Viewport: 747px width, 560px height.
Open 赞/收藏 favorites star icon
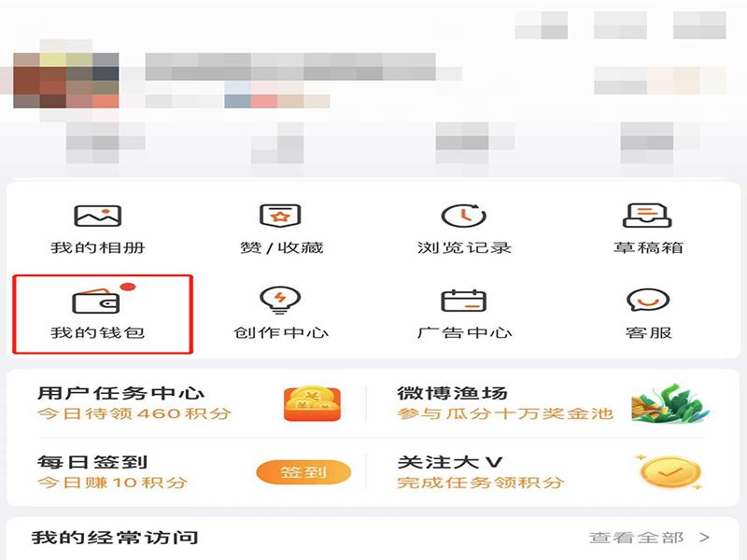pyautogui.click(x=280, y=217)
